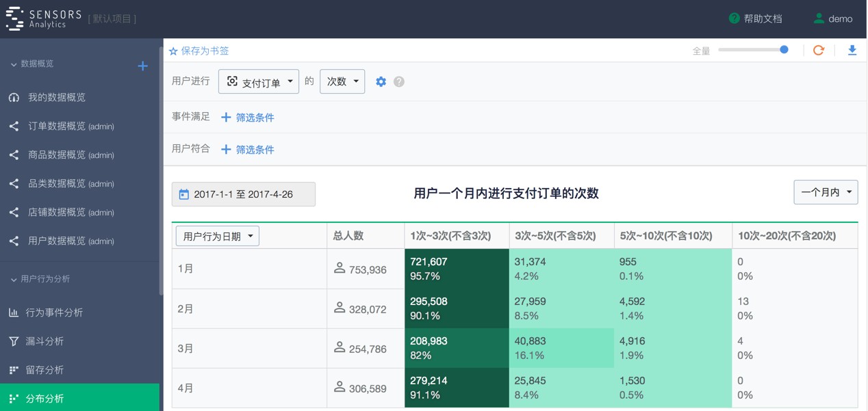Click the sidebar vertical scrollbar
This screenshot has height=411, width=868.
(161, 171)
